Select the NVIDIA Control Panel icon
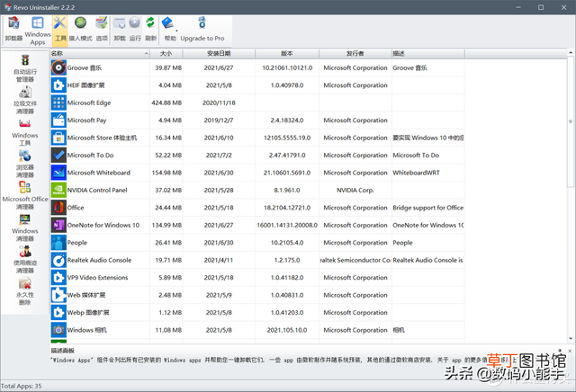 click(58, 190)
